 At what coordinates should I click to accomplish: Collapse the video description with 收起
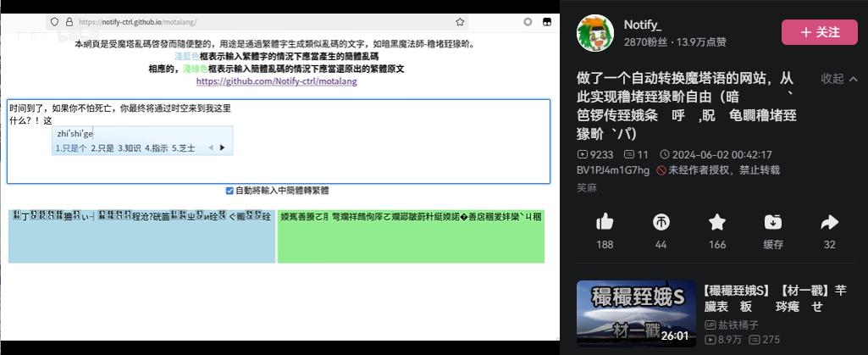click(x=839, y=79)
